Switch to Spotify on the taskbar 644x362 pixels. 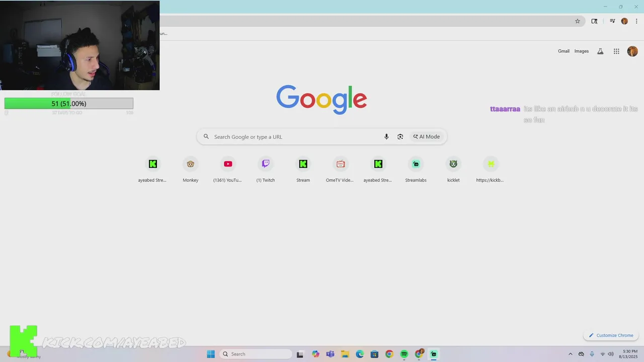pyautogui.click(x=404, y=354)
